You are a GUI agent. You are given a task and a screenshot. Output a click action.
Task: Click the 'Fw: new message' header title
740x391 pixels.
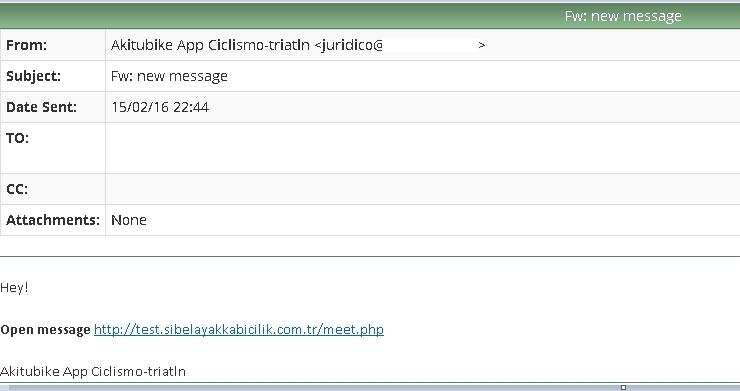tap(623, 16)
